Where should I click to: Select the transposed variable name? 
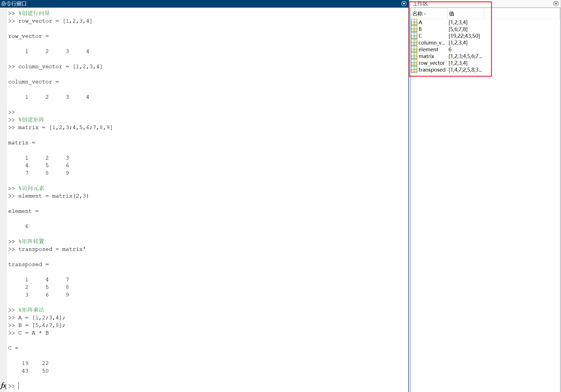point(432,70)
